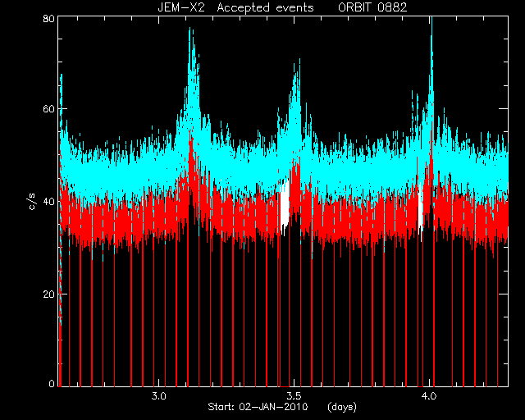This screenshot has height=420, width=525.
Task: Click the ORBIT 0882 label
Action: (372, 7)
